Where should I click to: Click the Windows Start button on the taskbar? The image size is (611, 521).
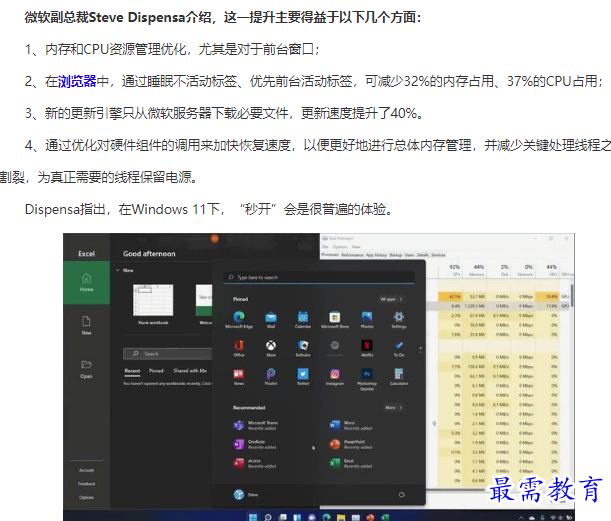coord(253,517)
